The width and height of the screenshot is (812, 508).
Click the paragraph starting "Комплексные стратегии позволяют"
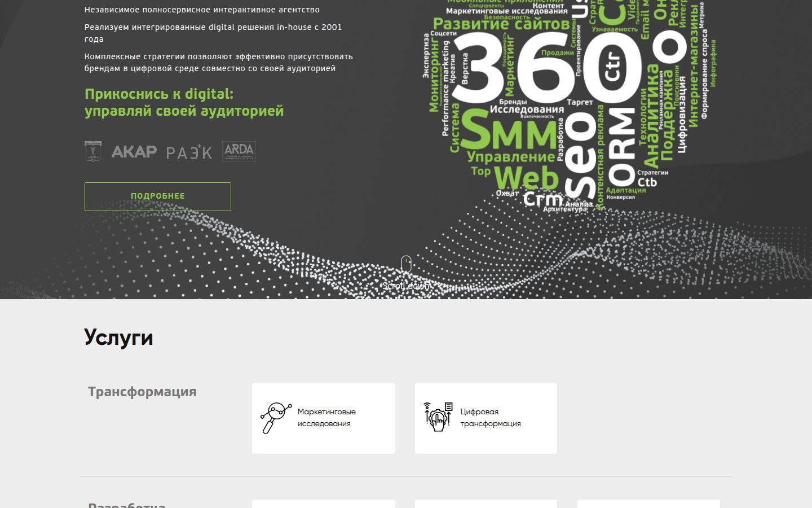coord(219,62)
